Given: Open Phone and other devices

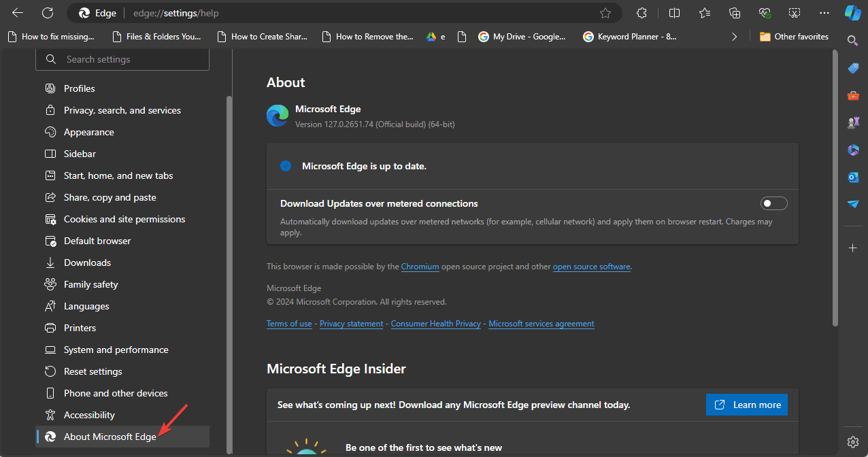Looking at the screenshot, I should point(122,393).
